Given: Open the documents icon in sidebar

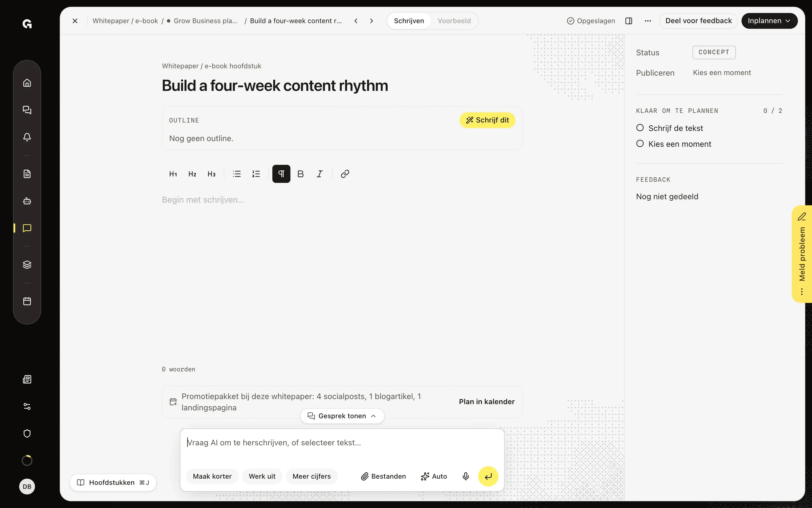Looking at the screenshot, I should pyautogui.click(x=27, y=174).
